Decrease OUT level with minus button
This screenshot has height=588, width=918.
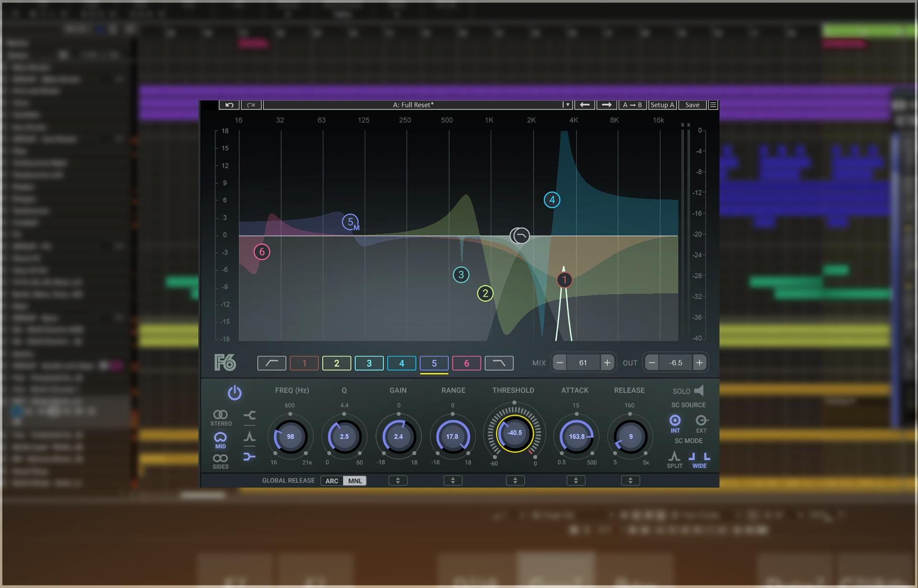pos(652,363)
